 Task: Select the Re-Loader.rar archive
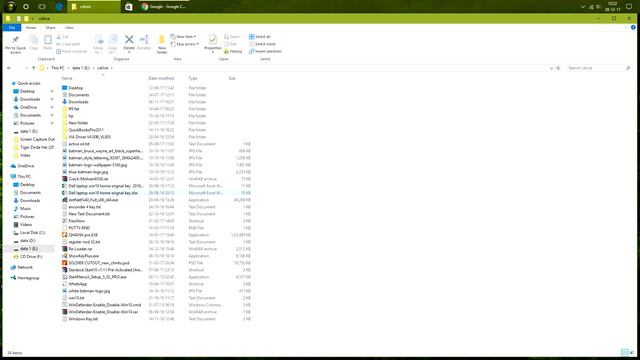click(80, 249)
